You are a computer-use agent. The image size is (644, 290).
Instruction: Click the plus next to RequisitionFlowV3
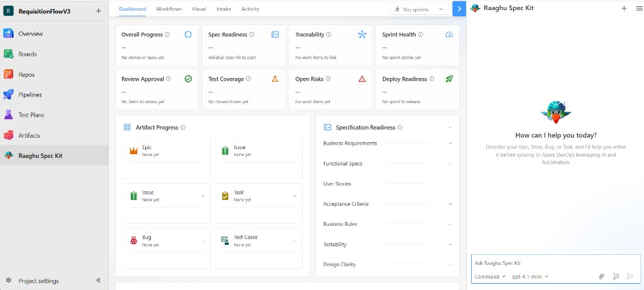pyautogui.click(x=98, y=11)
